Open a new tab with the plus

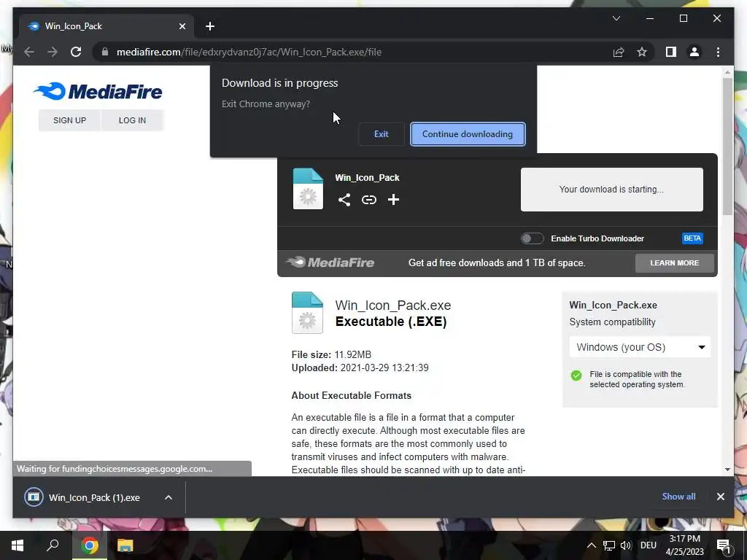(x=210, y=26)
